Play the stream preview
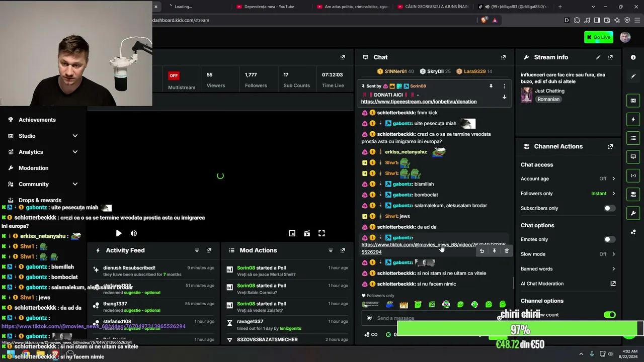 click(118, 233)
